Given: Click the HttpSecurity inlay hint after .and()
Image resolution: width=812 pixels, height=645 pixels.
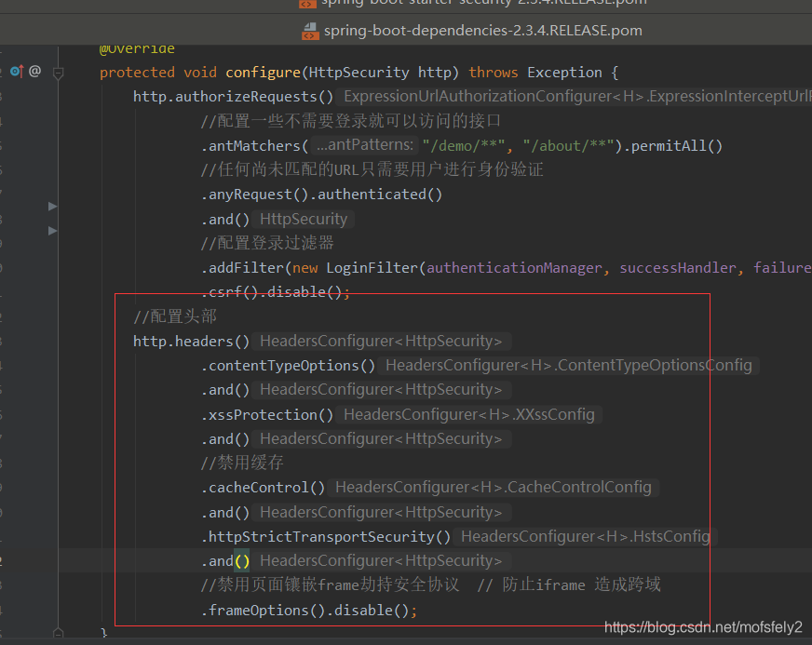Looking at the screenshot, I should click(304, 219).
